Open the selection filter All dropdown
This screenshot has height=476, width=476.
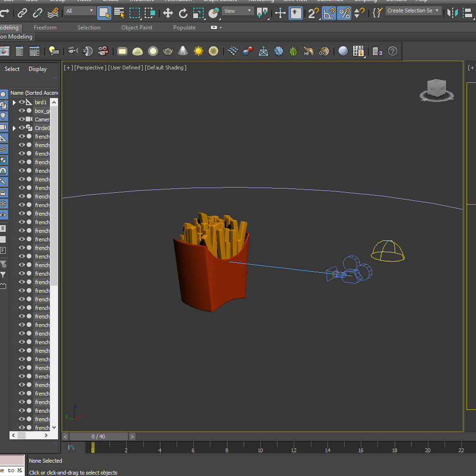79,10
